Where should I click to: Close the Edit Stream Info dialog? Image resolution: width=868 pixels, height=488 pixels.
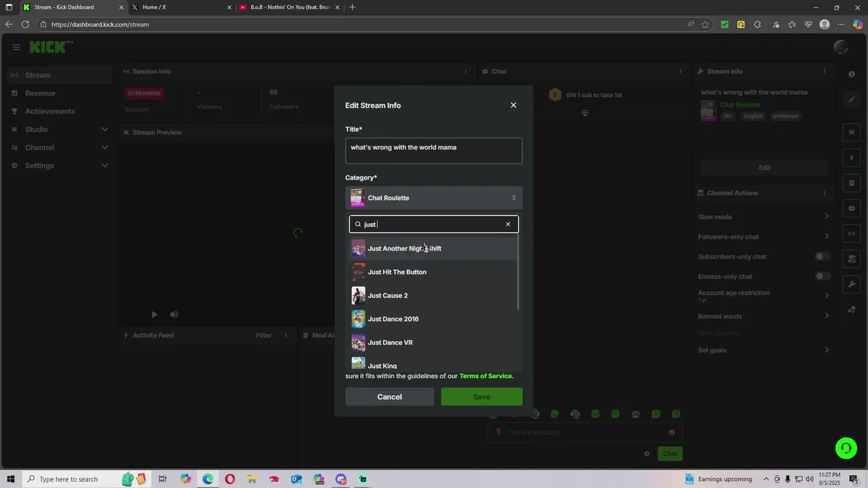point(513,105)
